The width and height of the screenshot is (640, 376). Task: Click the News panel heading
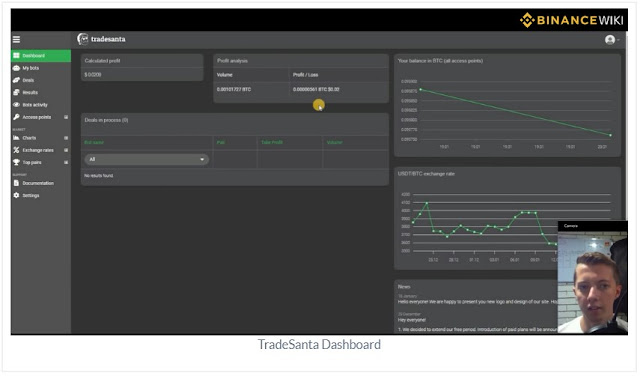tap(404, 287)
